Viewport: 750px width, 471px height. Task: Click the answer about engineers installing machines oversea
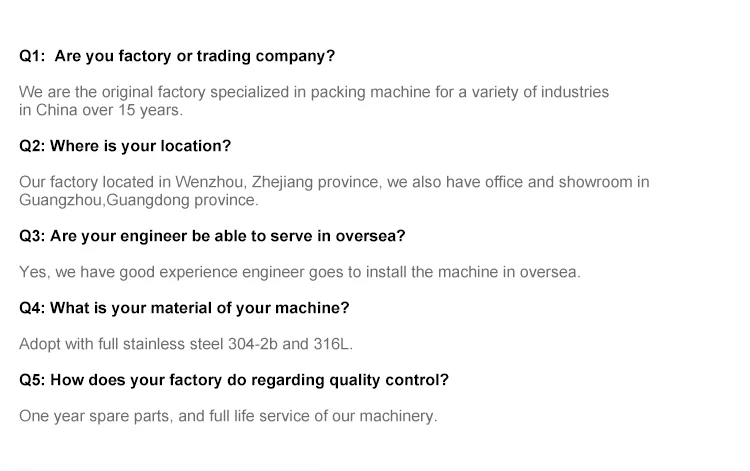[x=299, y=272]
